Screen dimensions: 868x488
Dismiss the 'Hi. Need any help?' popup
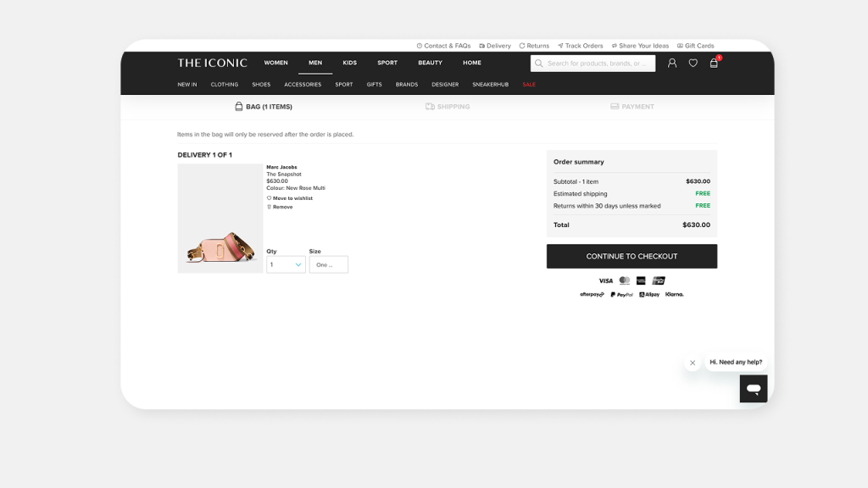pyautogui.click(x=692, y=363)
